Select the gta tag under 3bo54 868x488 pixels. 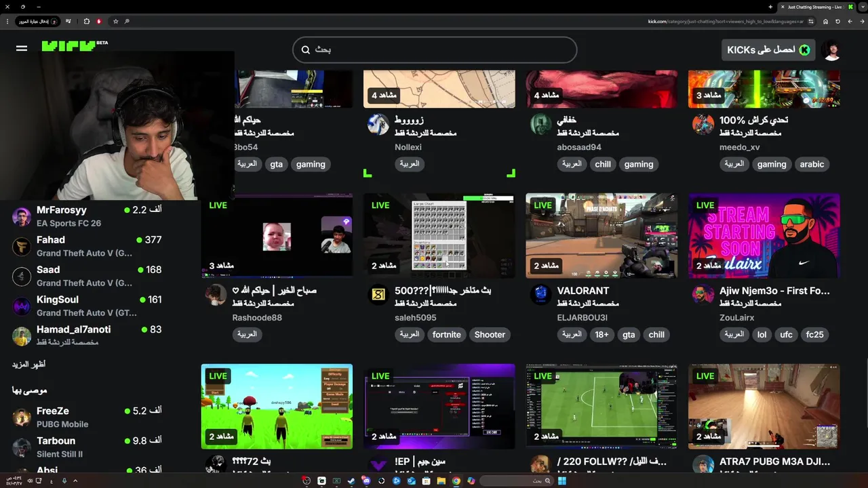[276, 164]
